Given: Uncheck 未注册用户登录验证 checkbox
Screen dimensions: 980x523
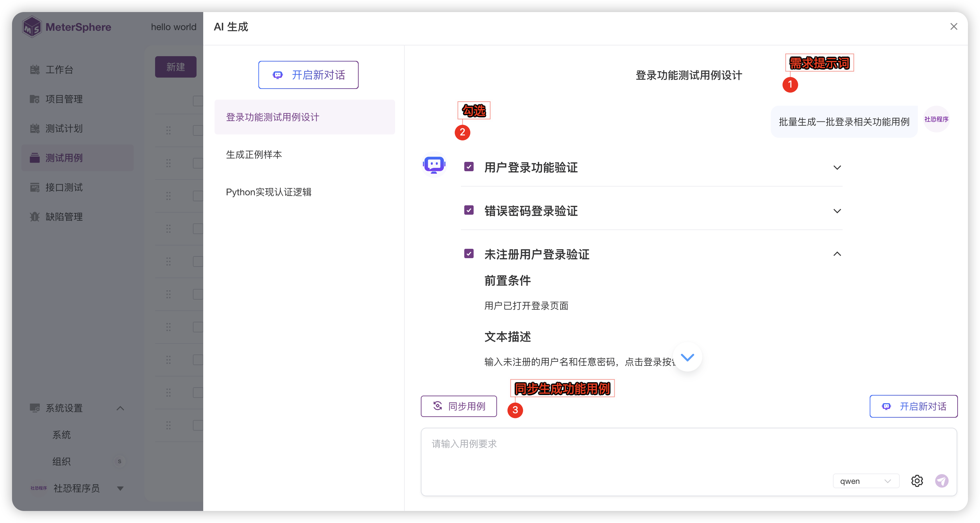Looking at the screenshot, I should tap(469, 253).
